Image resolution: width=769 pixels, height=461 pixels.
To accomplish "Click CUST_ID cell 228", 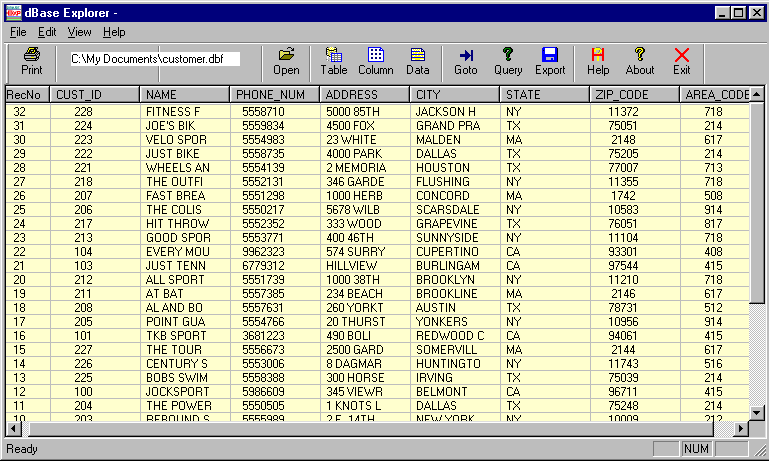I will tap(95, 112).
